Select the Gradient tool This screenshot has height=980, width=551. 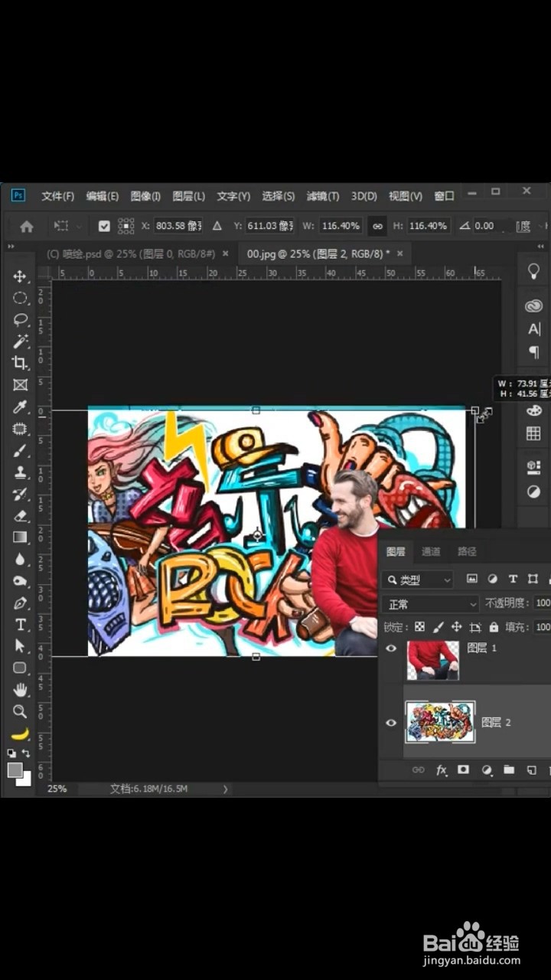click(20, 537)
